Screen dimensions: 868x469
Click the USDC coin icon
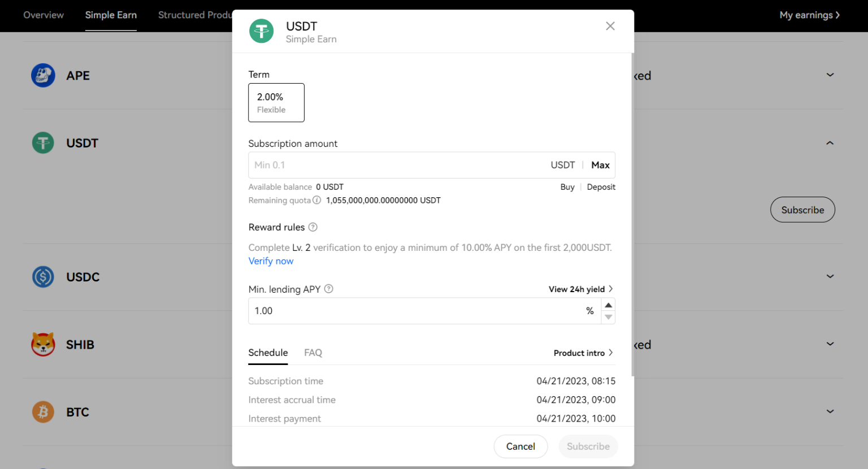(43, 277)
